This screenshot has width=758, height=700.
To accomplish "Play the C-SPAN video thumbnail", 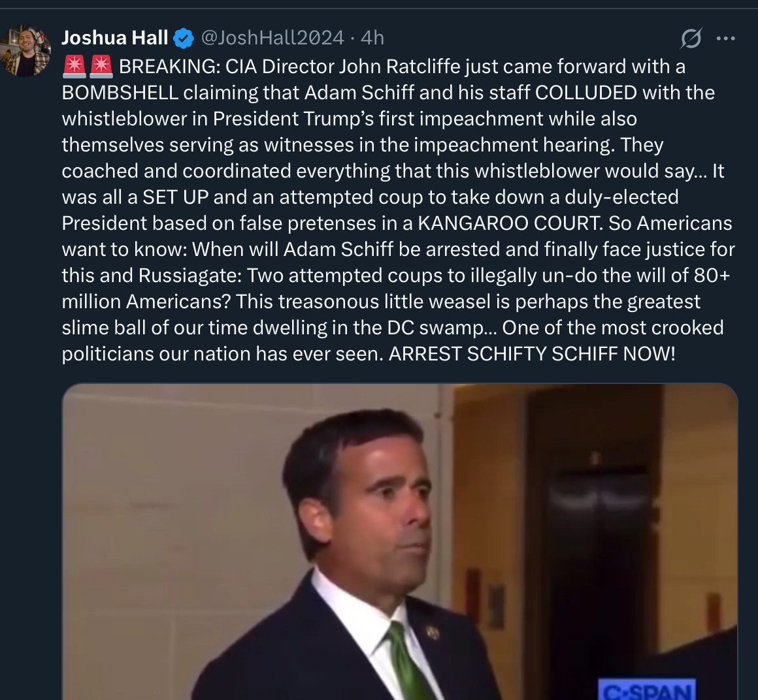I will (x=399, y=542).
